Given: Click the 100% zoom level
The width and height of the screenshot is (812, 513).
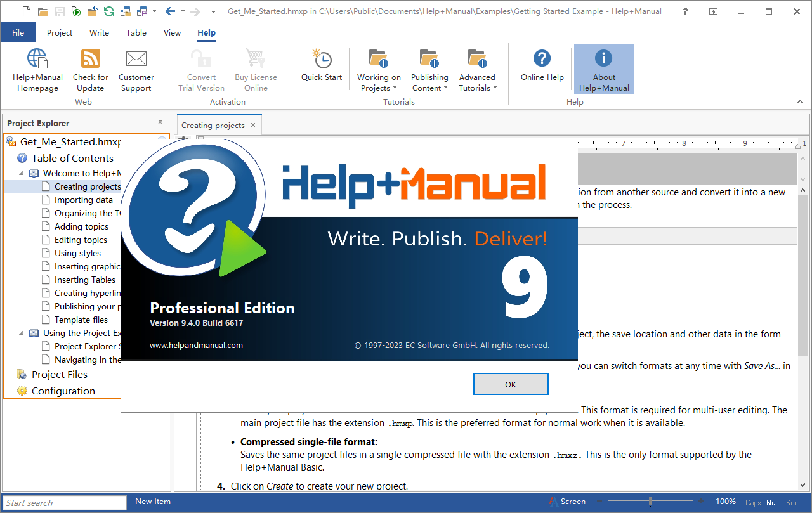Looking at the screenshot, I should click(x=726, y=502).
